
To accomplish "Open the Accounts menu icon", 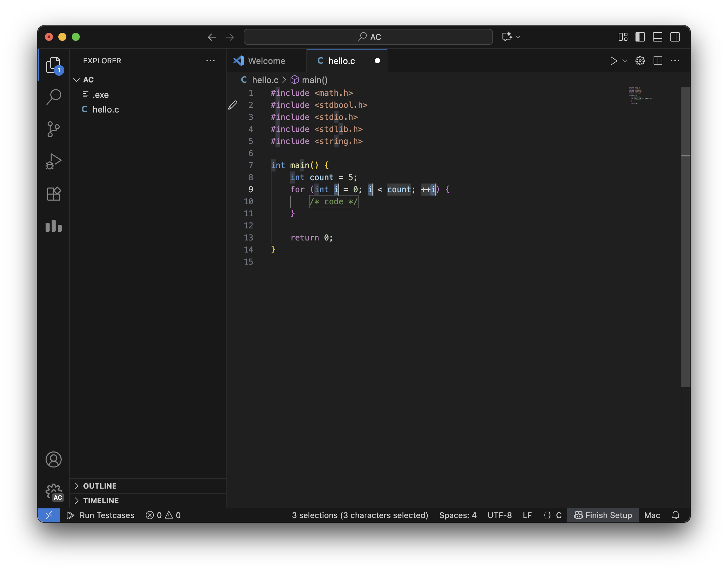I will pyautogui.click(x=54, y=459).
